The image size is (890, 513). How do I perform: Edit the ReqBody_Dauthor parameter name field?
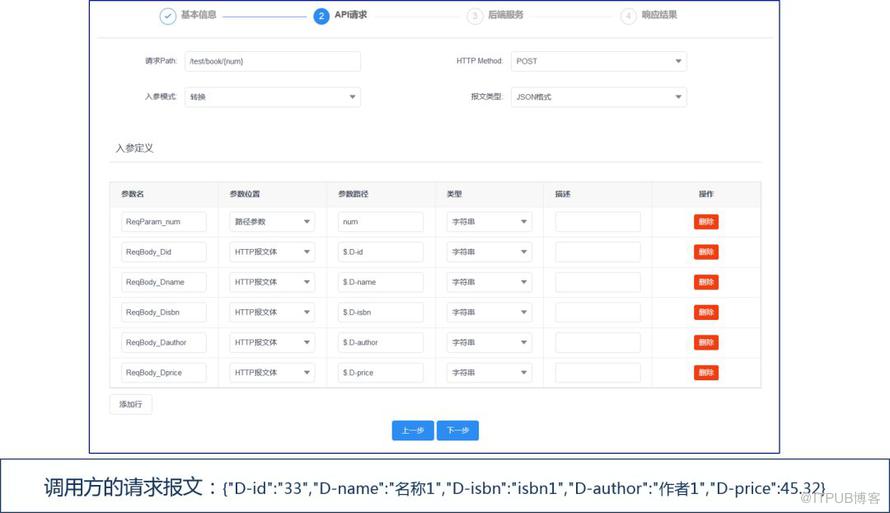[163, 342]
